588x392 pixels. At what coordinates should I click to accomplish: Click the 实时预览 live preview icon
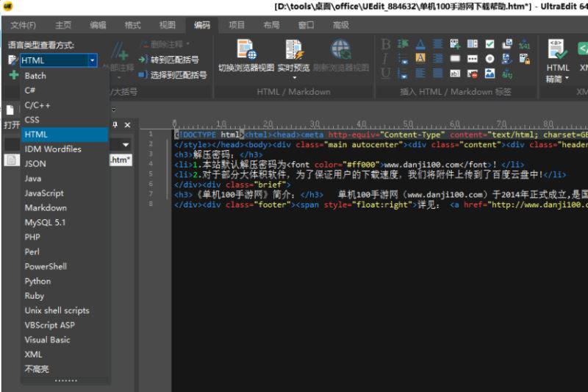coord(293,55)
